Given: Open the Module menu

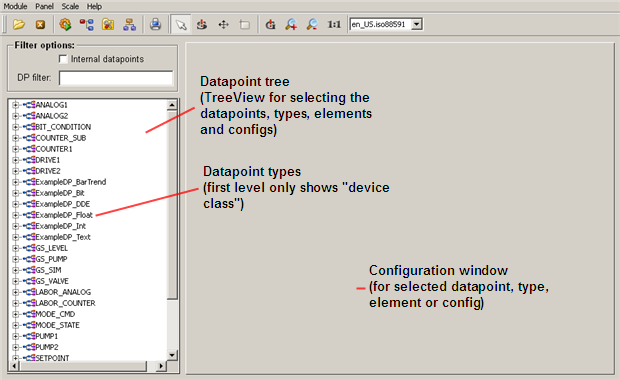Looking at the screenshot, I should pos(15,6).
